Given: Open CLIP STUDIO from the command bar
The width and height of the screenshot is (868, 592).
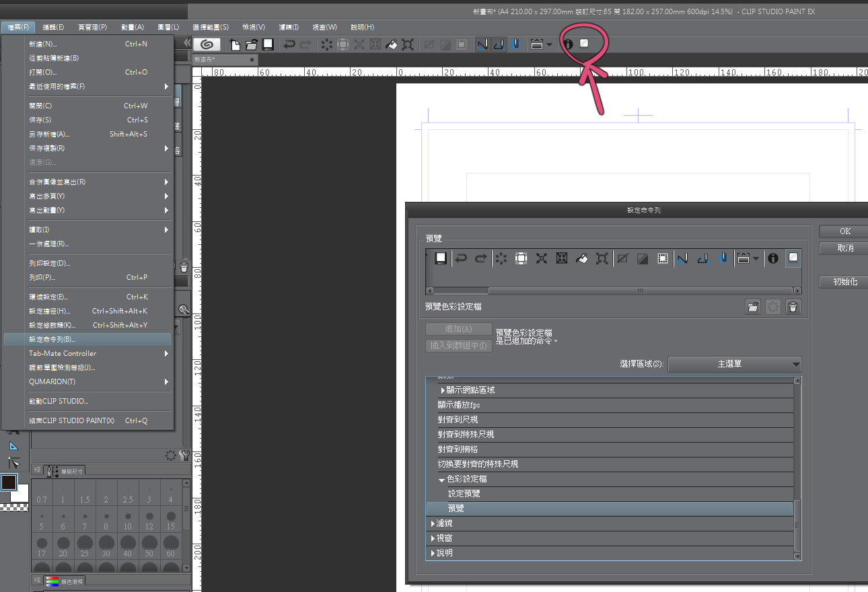Looking at the screenshot, I should [x=207, y=44].
